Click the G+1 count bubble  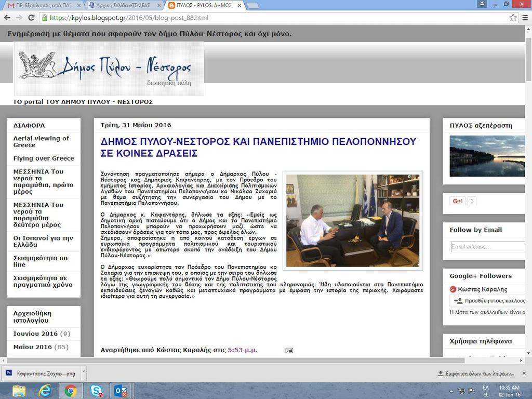tap(472, 201)
